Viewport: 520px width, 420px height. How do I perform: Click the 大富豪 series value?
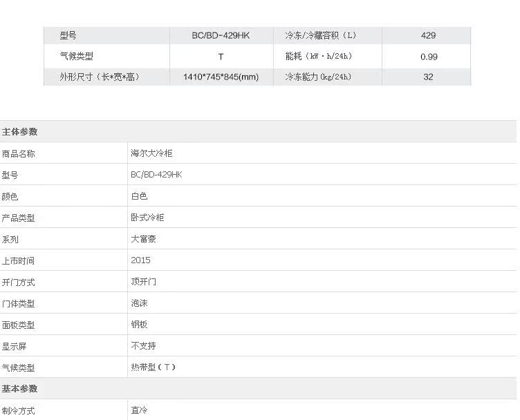click(x=143, y=239)
